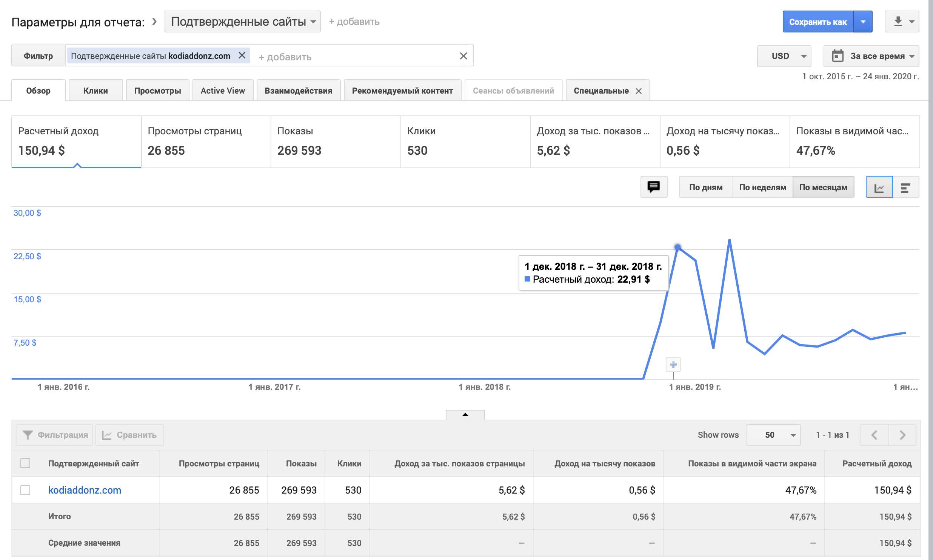Close the Специальные tab
The height and width of the screenshot is (560, 933).
tap(639, 91)
